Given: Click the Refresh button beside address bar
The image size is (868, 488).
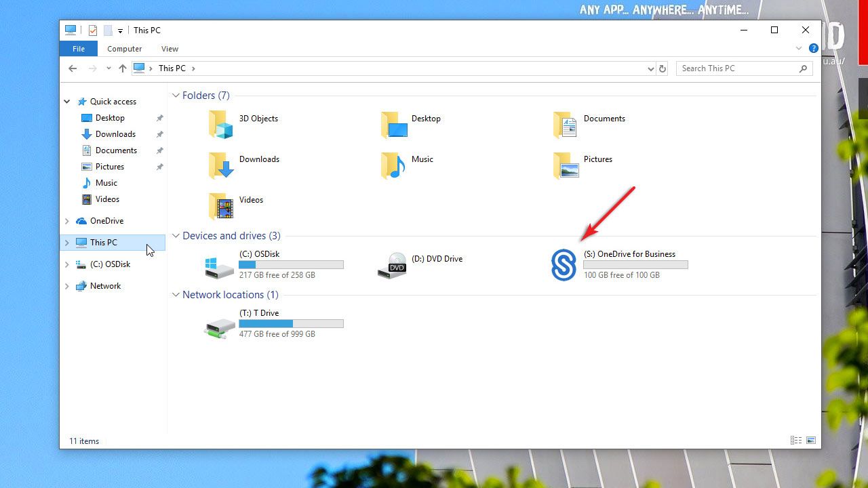Looking at the screenshot, I should point(663,68).
